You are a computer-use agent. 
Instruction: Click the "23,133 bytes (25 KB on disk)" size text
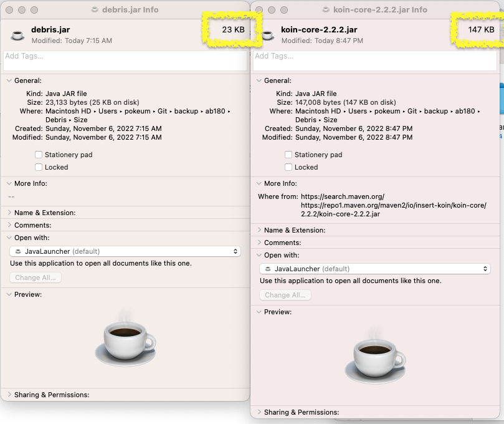[x=92, y=102]
